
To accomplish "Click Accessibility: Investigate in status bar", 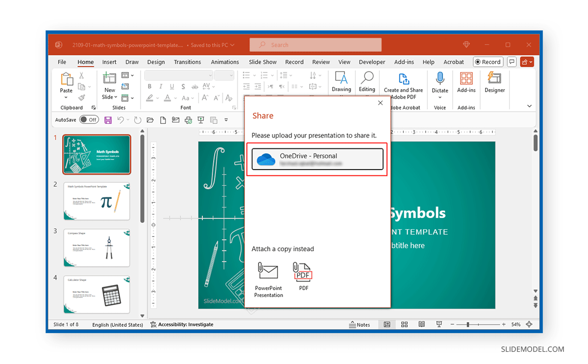I will click(x=182, y=324).
